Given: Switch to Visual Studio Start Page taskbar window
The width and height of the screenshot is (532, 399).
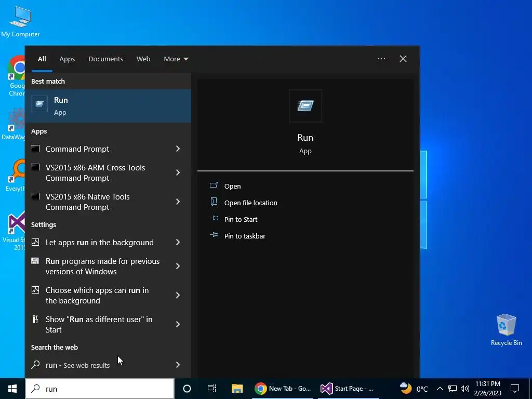Looking at the screenshot, I should point(348,389).
